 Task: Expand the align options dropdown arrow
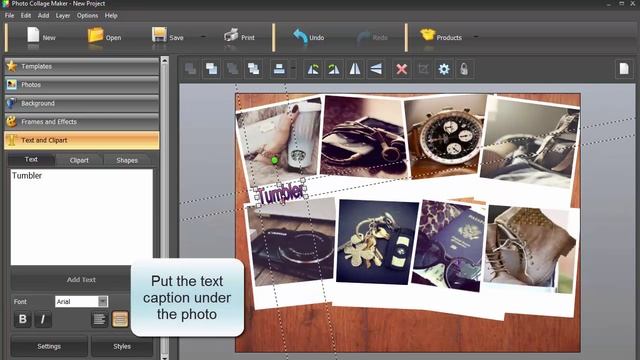tap(293, 69)
